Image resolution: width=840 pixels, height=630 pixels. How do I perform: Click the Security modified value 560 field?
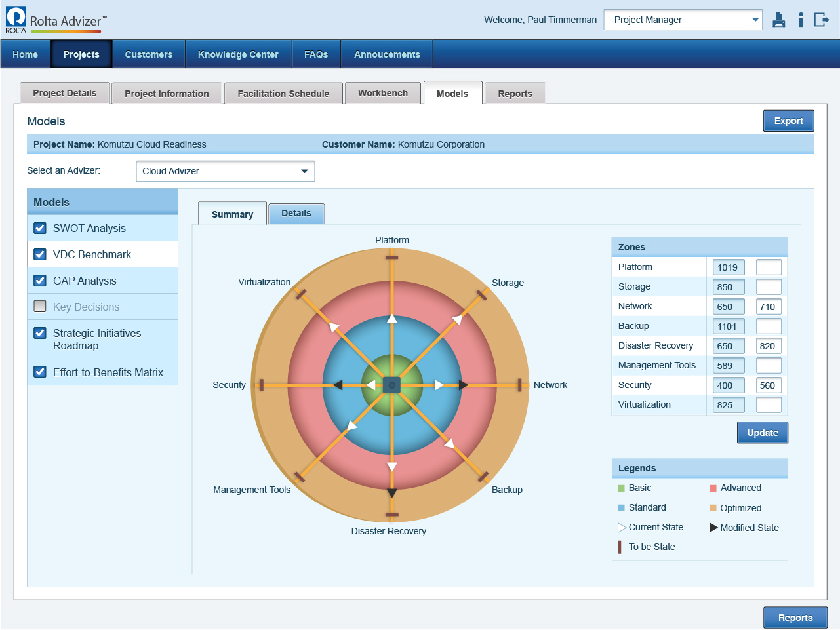pyautogui.click(x=769, y=385)
